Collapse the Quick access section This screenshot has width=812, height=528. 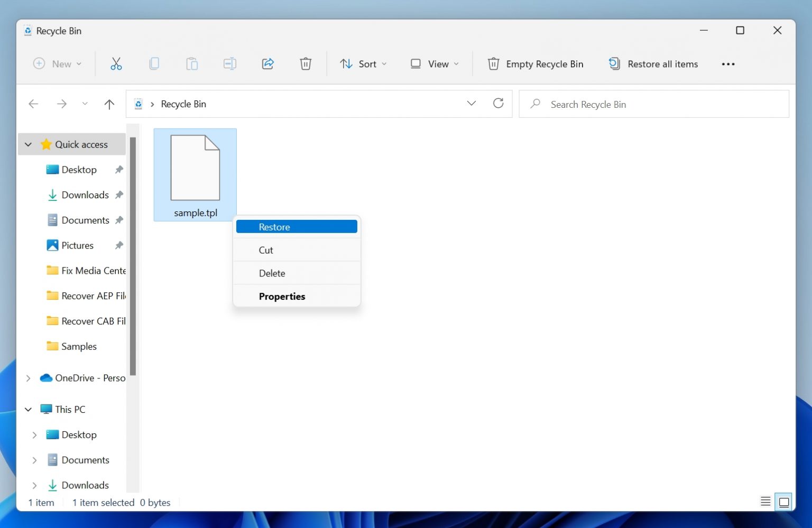[x=27, y=144]
